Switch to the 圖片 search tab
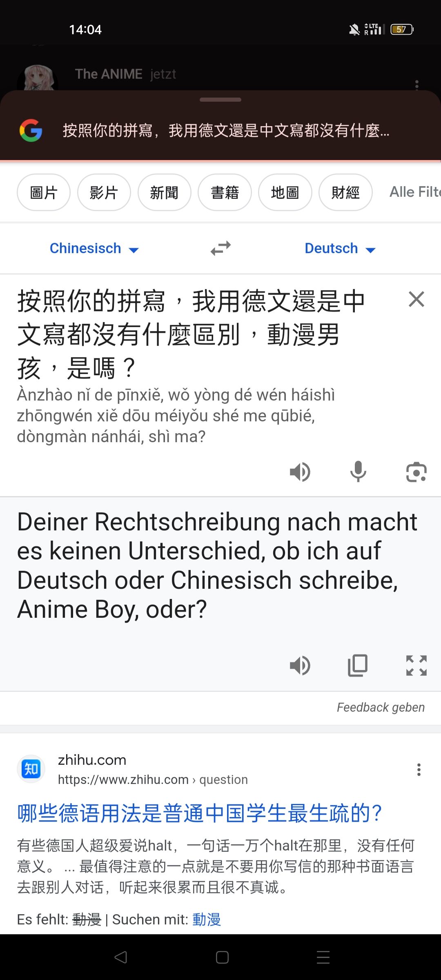The image size is (441, 980). (44, 192)
